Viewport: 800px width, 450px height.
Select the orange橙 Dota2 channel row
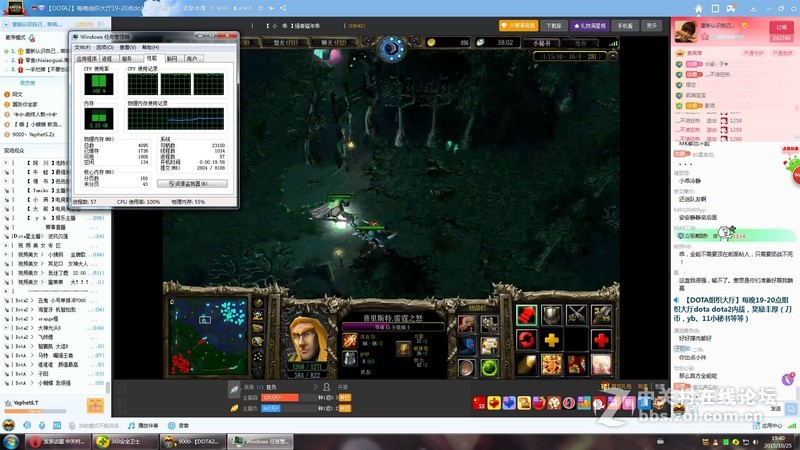pyautogui.click(x=55, y=319)
